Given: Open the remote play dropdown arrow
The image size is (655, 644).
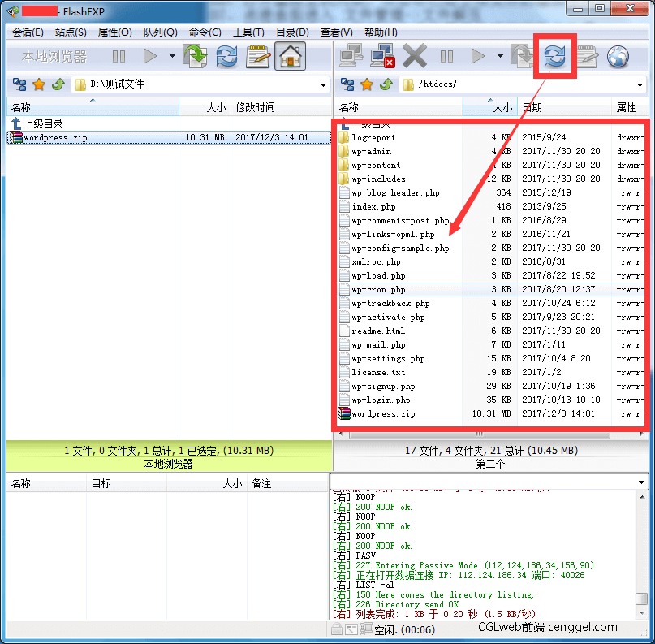Looking at the screenshot, I should (x=500, y=56).
